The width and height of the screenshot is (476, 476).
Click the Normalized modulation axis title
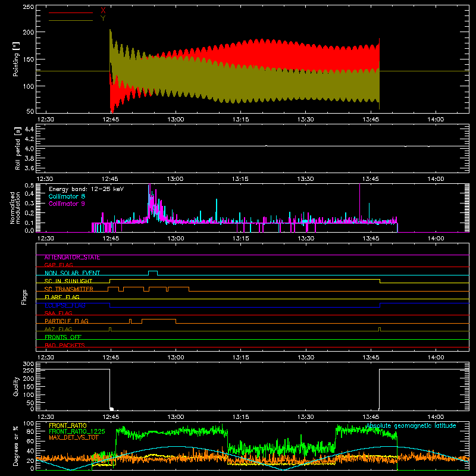[15, 208]
